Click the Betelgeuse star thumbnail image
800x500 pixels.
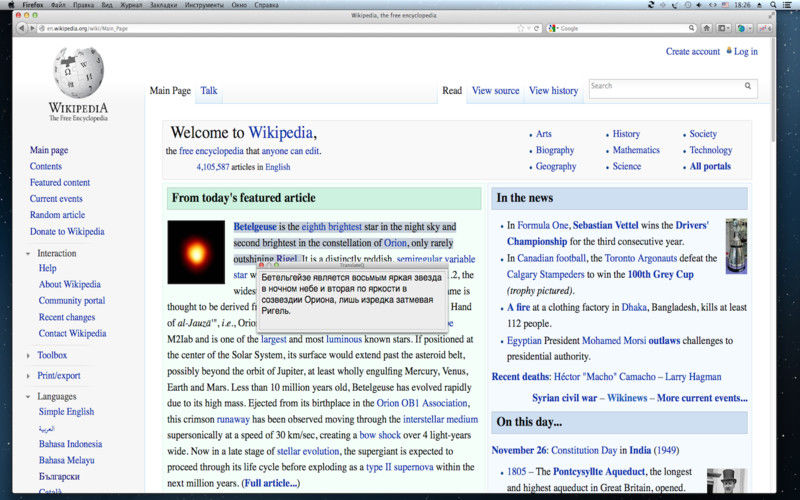point(196,252)
